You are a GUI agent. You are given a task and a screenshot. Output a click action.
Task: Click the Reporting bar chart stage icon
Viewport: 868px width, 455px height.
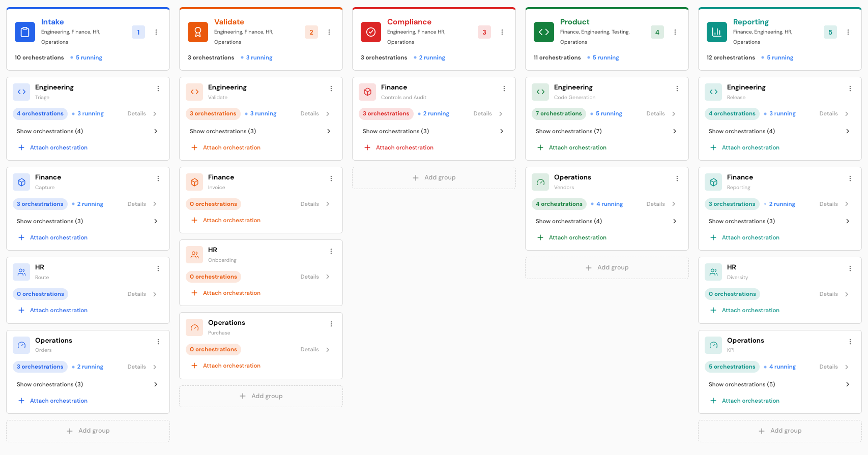click(x=717, y=32)
